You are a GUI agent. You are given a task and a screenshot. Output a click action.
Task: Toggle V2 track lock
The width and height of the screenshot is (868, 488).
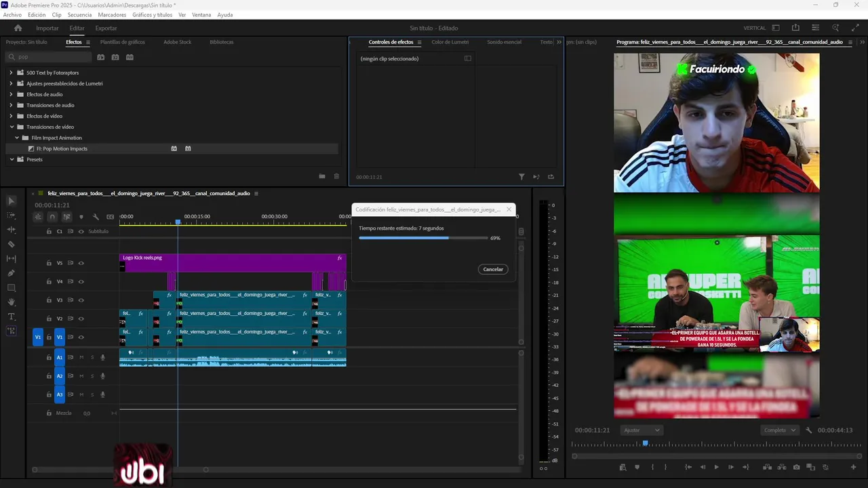(x=49, y=319)
